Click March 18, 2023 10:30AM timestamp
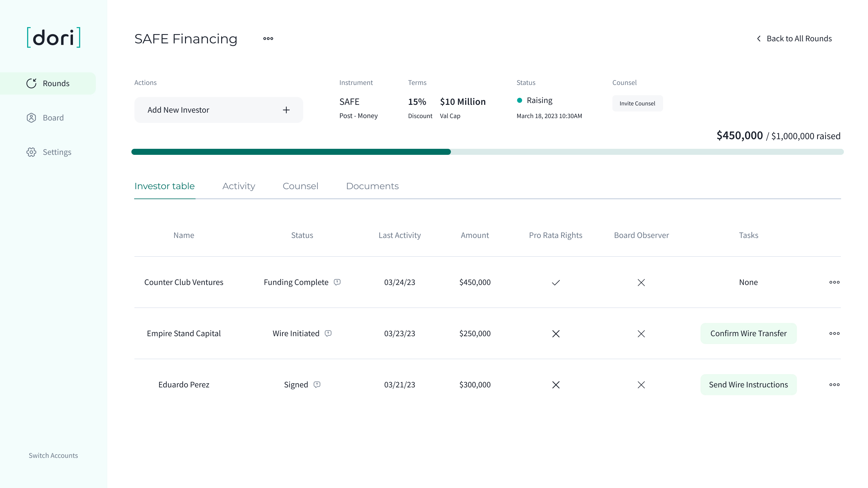Screen dimensions: 868x488 tap(549, 116)
